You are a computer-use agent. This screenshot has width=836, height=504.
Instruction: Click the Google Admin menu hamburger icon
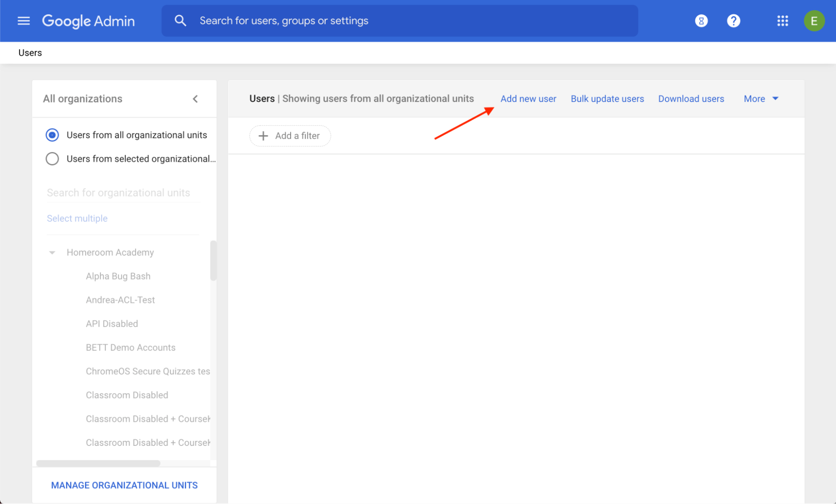23,21
